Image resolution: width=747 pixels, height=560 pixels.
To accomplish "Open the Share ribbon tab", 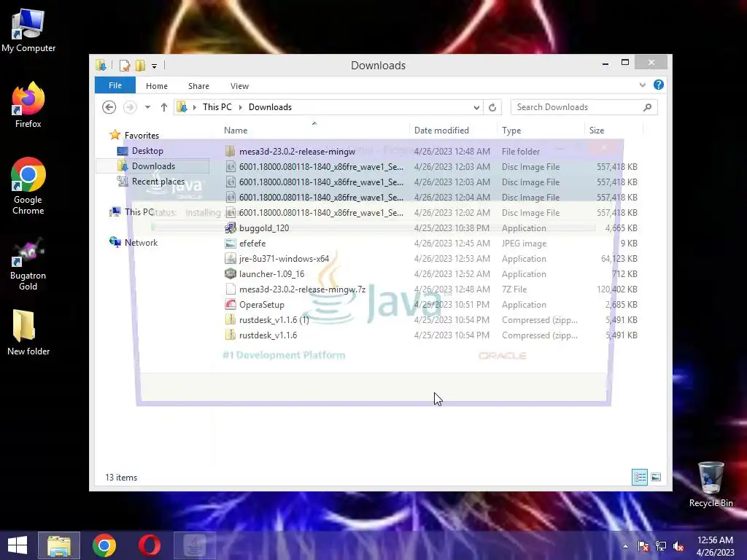I will click(x=198, y=86).
